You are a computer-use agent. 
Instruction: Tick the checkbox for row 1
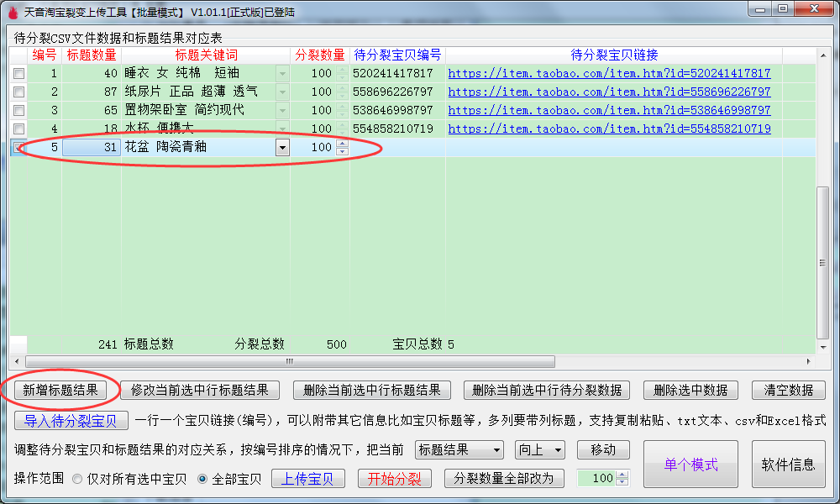click(18, 74)
